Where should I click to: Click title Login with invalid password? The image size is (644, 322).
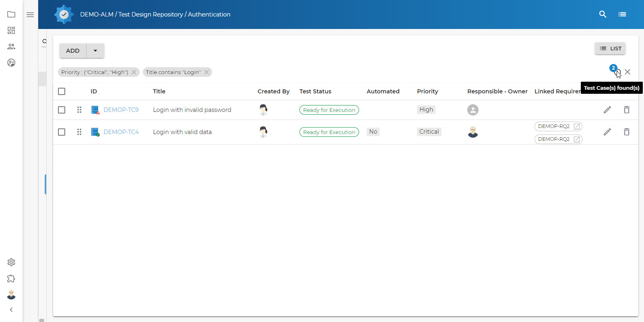(192, 110)
